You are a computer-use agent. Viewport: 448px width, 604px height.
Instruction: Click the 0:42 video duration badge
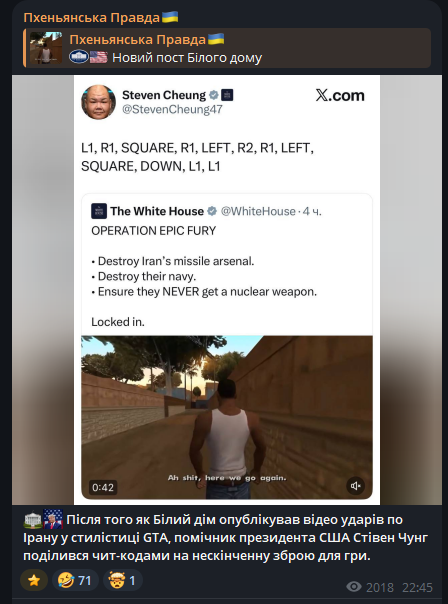tap(103, 487)
